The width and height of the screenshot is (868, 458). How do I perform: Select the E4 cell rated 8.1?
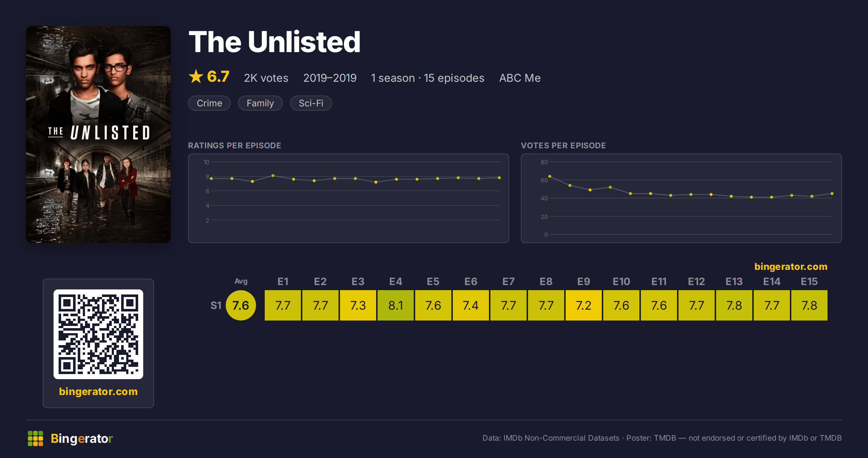point(396,305)
